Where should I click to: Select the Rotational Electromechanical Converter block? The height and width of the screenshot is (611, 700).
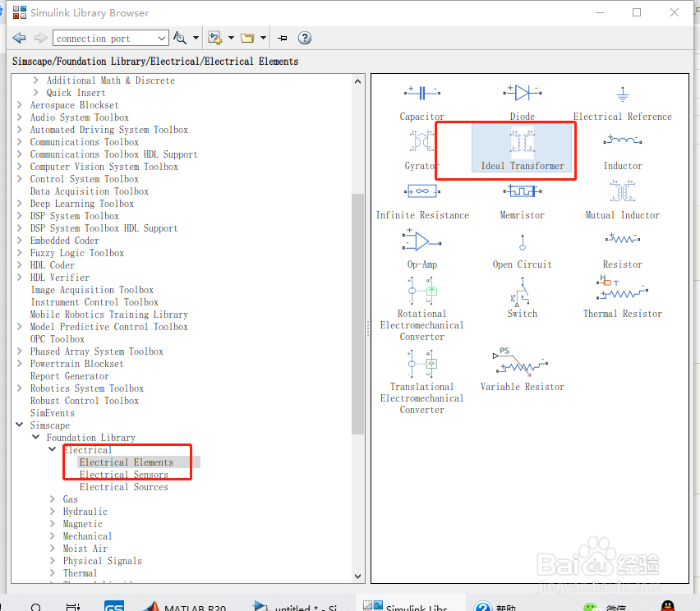(421, 309)
